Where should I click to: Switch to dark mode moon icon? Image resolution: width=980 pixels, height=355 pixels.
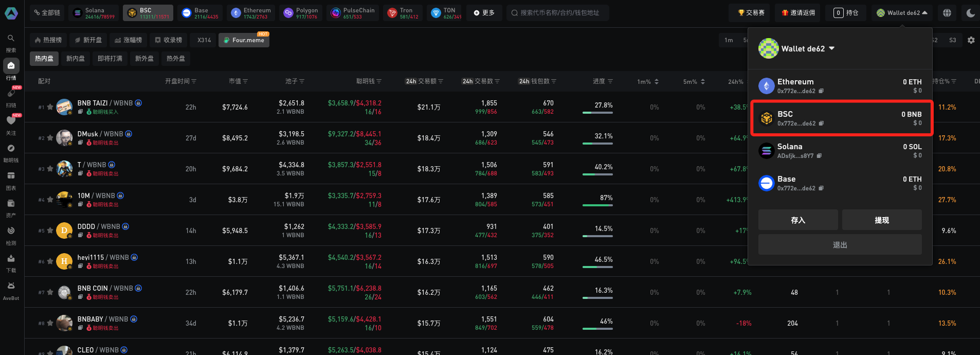pos(970,13)
